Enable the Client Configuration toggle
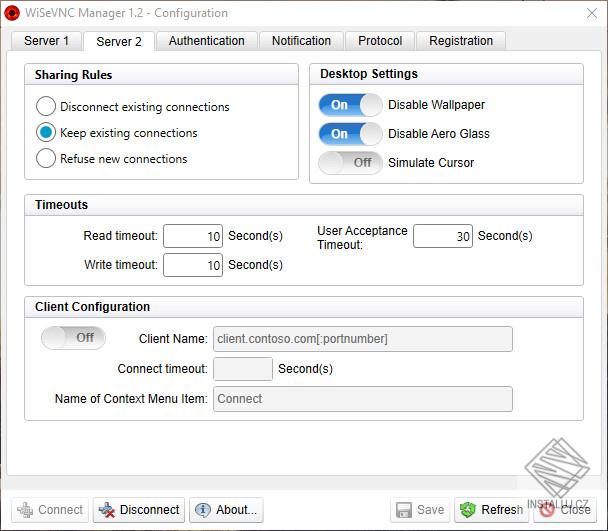This screenshot has width=608, height=531. click(73, 337)
